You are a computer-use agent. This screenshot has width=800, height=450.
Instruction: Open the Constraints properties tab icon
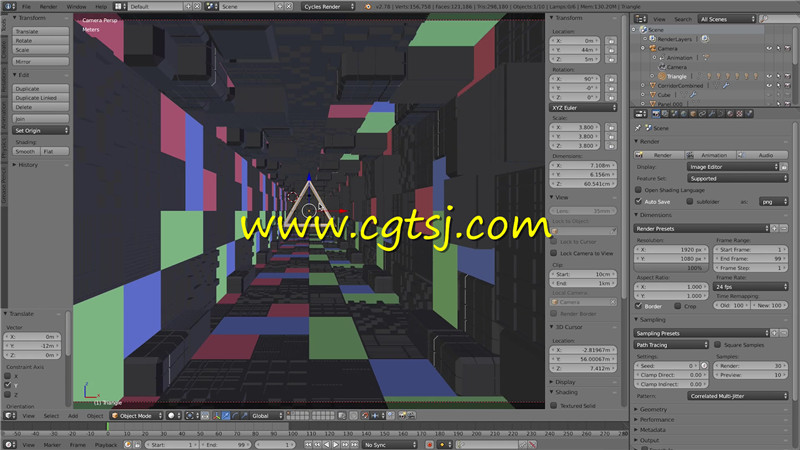(x=703, y=114)
